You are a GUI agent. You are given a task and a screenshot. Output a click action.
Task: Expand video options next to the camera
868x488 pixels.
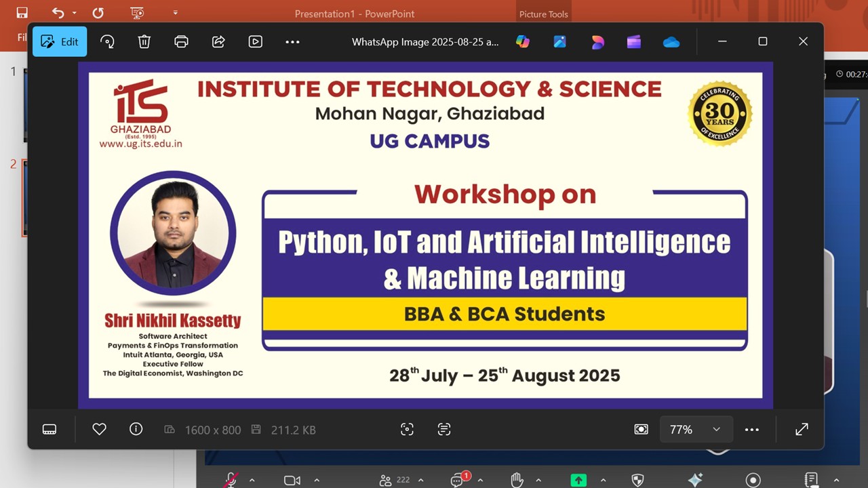pyautogui.click(x=315, y=480)
